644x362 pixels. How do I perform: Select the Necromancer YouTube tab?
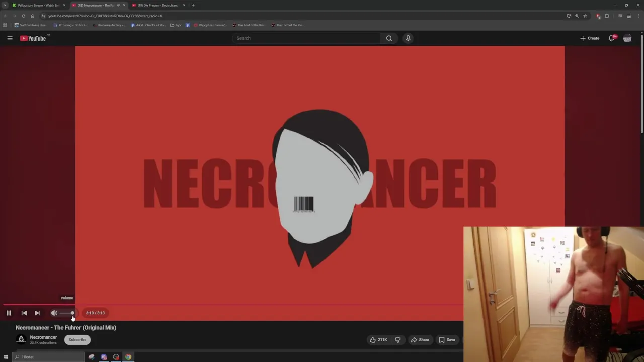click(95, 5)
